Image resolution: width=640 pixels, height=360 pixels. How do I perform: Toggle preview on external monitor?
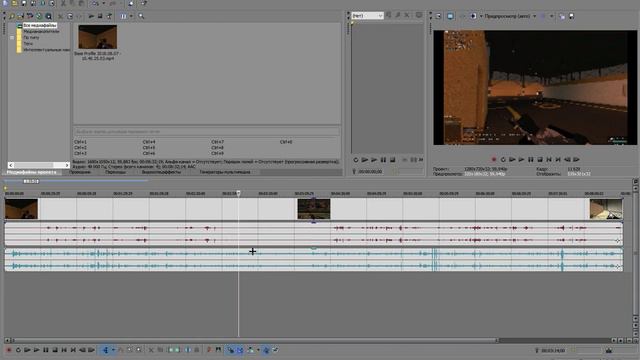coord(450,16)
